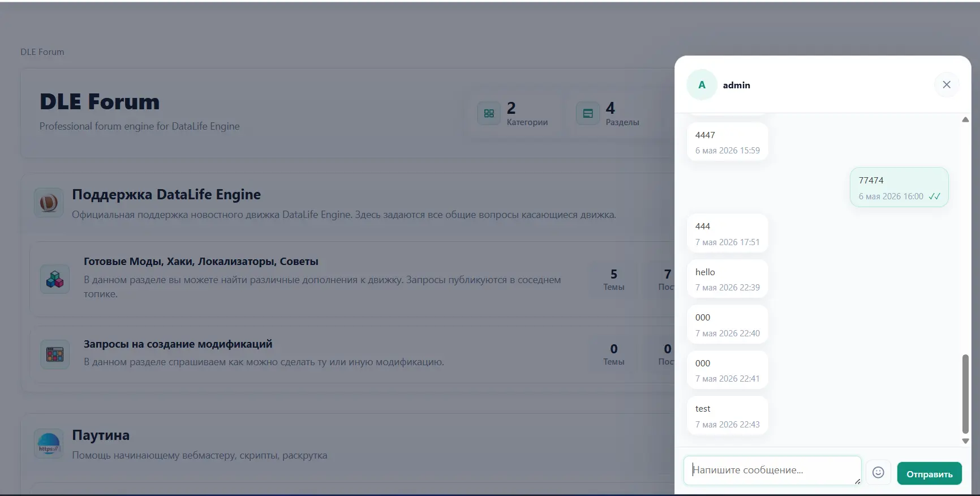Click the Professional forum engine subtitle
This screenshot has width=980, height=496.
point(140,126)
